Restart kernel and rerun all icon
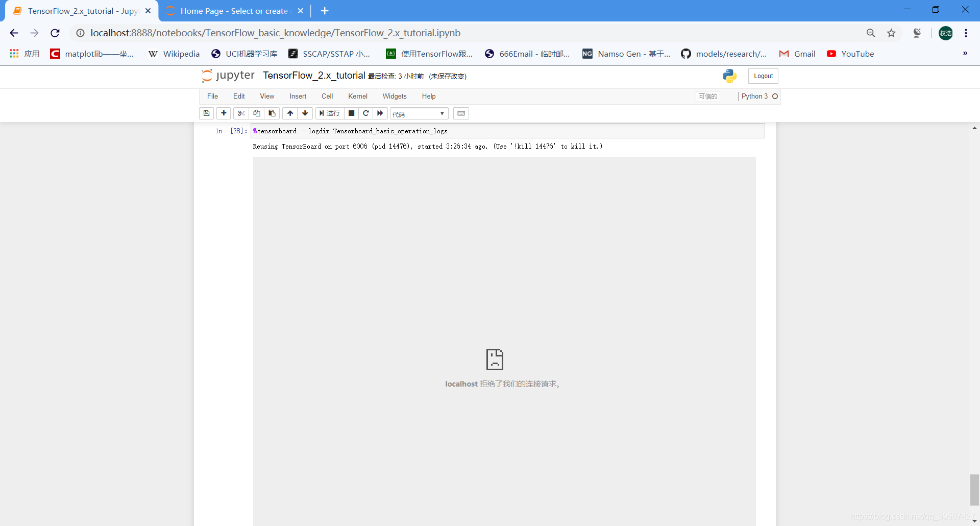The image size is (980, 526). click(380, 113)
